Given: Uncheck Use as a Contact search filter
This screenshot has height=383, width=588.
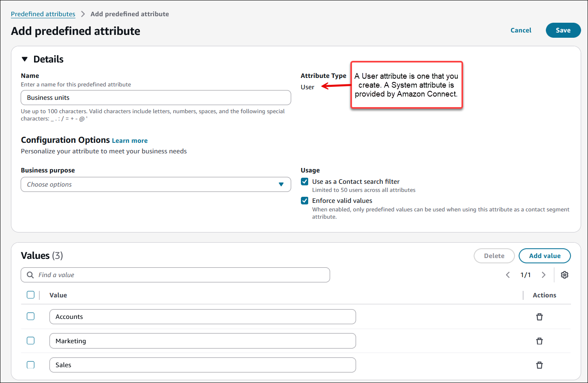Looking at the screenshot, I should tap(305, 182).
